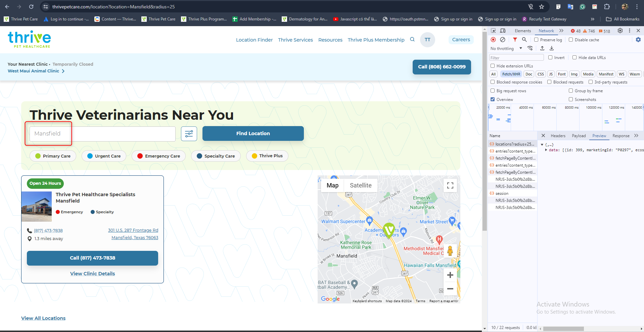Open the Payload tab
The width and height of the screenshot is (644, 332).
click(x=579, y=135)
